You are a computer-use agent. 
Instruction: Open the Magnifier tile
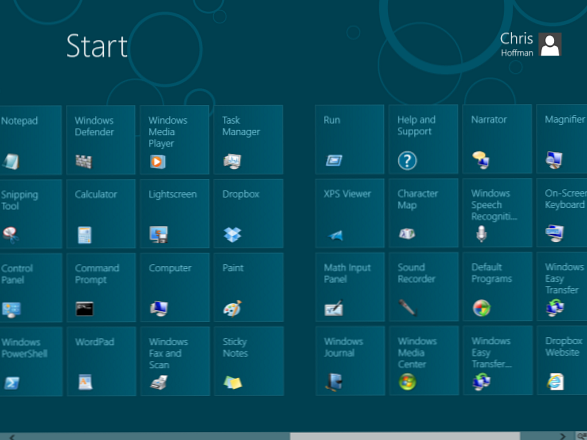click(x=562, y=139)
